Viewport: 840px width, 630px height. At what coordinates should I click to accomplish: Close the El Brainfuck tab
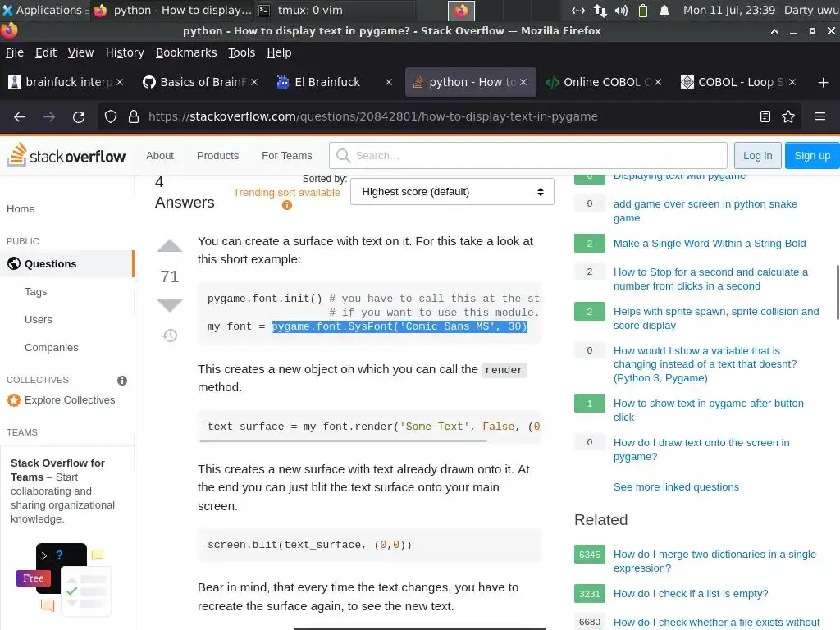point(389,82)
